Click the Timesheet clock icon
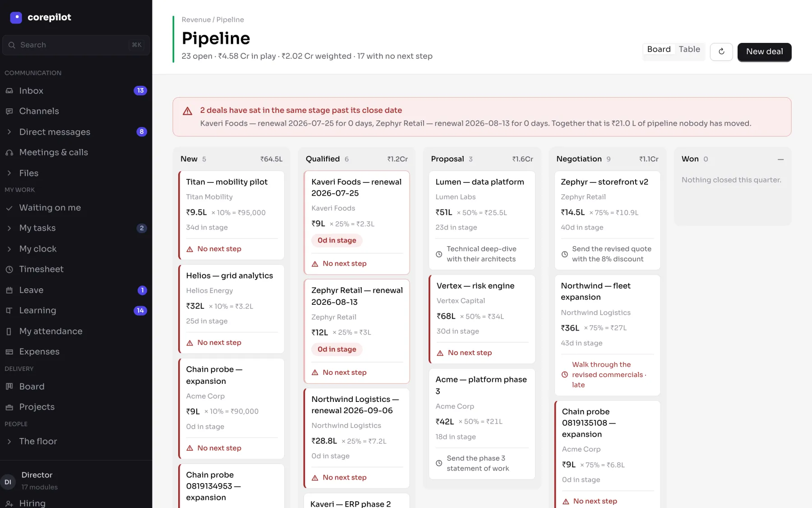812x508 pixels. [9, 269]
